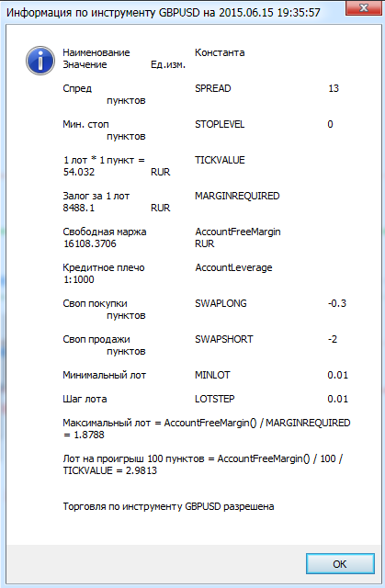Click the LOTSTEP value 0.01
The height and width of the screenshot is (588, 385).
338,399
